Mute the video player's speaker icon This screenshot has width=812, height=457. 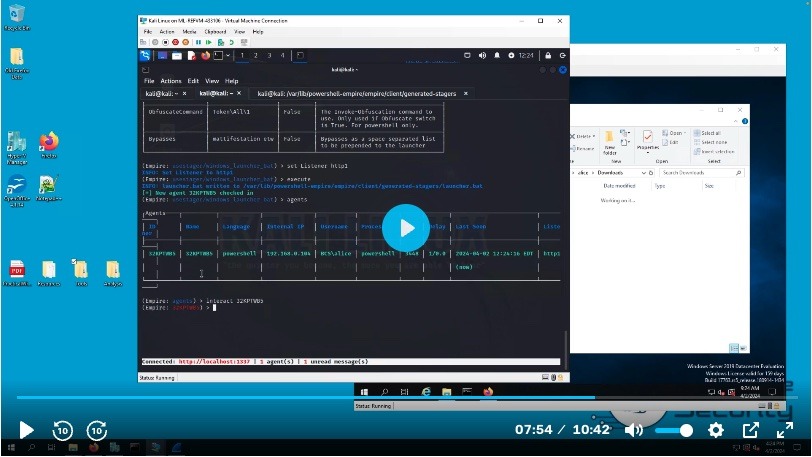click(634, 430)
